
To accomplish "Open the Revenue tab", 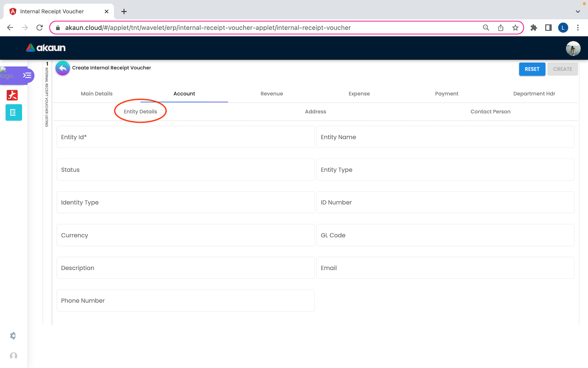I will pos(272,94).
